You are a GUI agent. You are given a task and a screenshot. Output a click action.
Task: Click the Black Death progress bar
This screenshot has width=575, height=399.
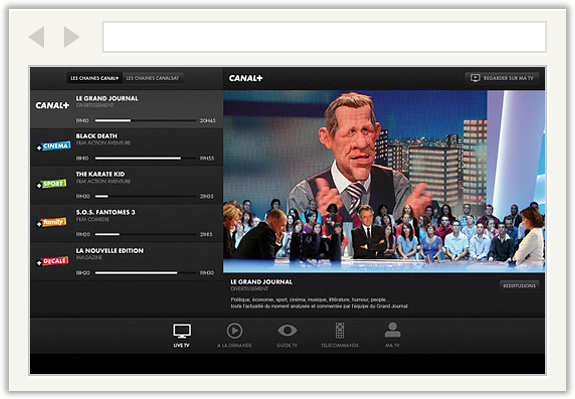point(146,158)
